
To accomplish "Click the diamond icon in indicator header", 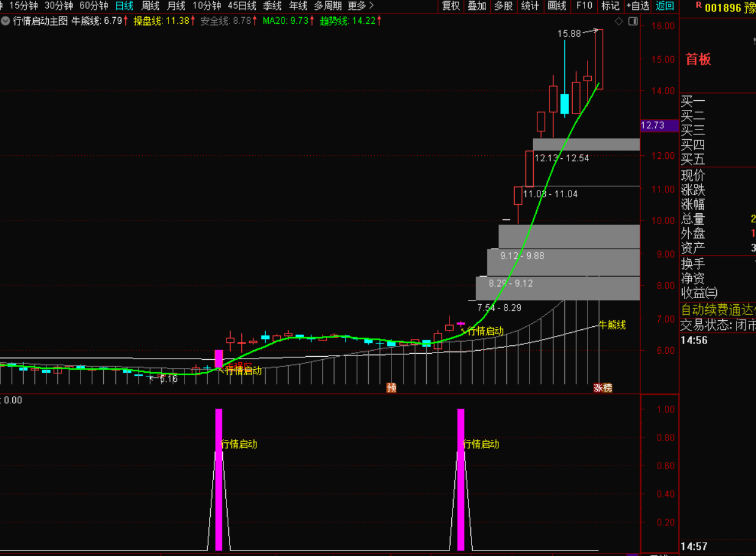I will click(x=619, y=21).
